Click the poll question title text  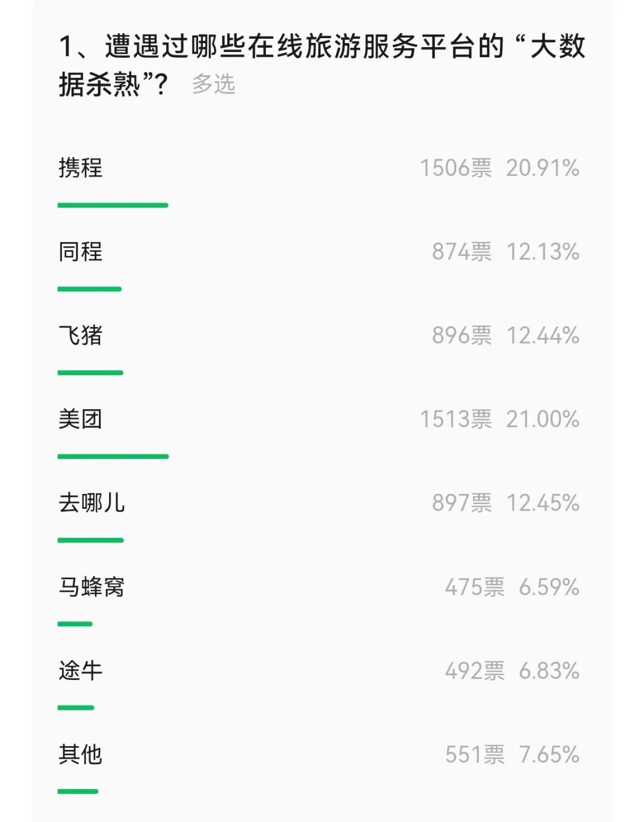coord(322,65)
